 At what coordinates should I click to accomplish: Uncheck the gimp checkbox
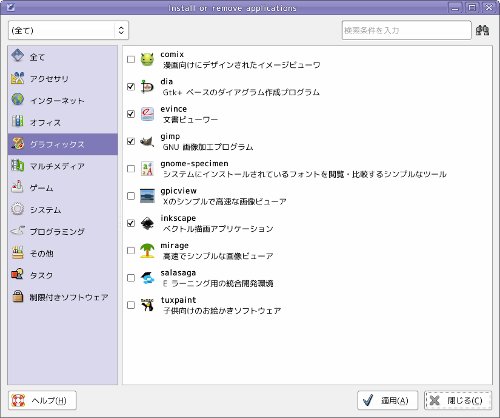131,141
